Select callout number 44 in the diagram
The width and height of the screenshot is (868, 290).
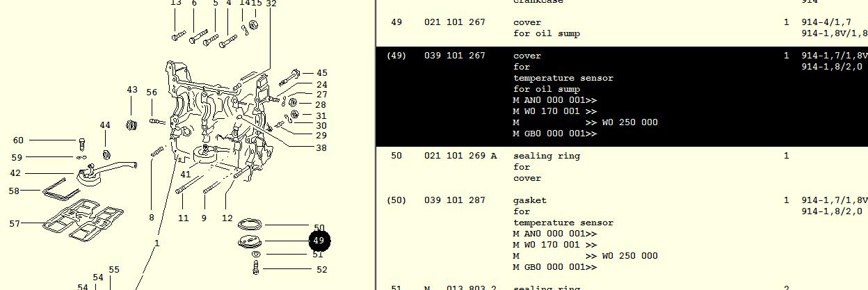coord(105,125)
